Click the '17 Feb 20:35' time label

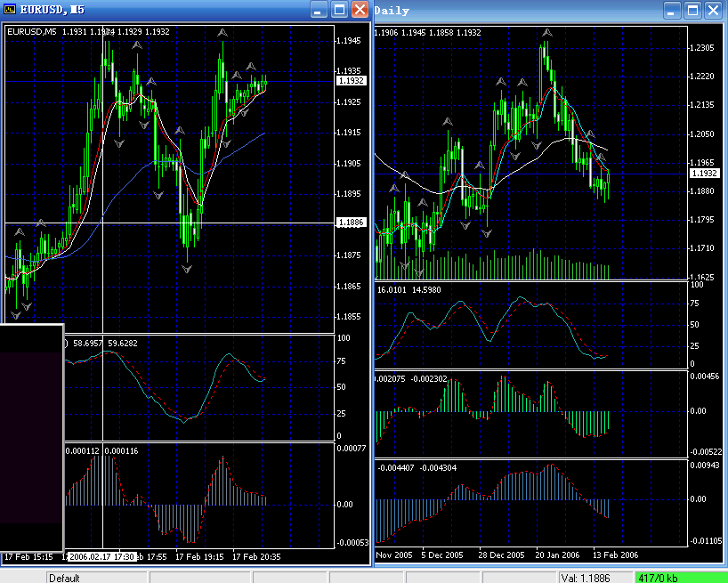256,556
